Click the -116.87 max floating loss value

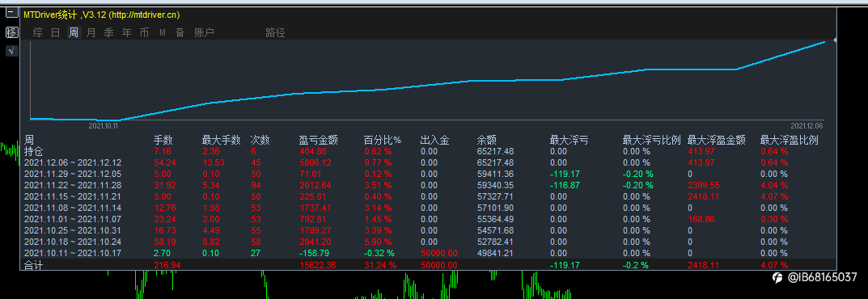click(565, 185)
